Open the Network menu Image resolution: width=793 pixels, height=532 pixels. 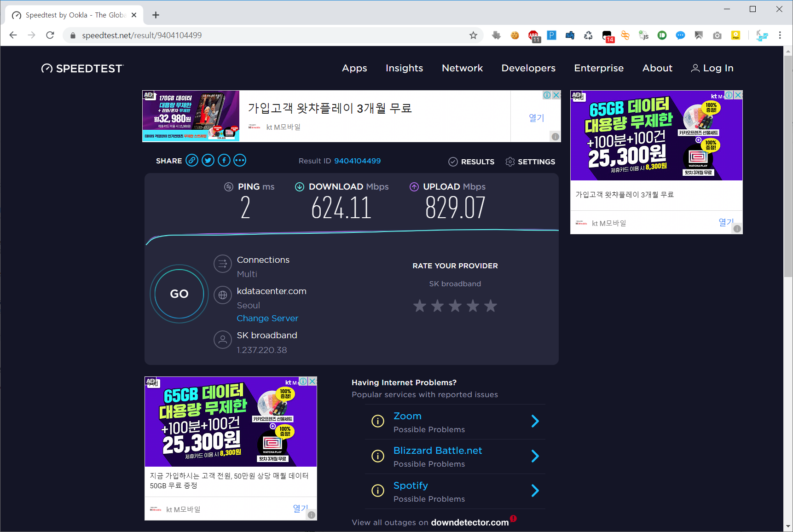[x=462, y=68]
